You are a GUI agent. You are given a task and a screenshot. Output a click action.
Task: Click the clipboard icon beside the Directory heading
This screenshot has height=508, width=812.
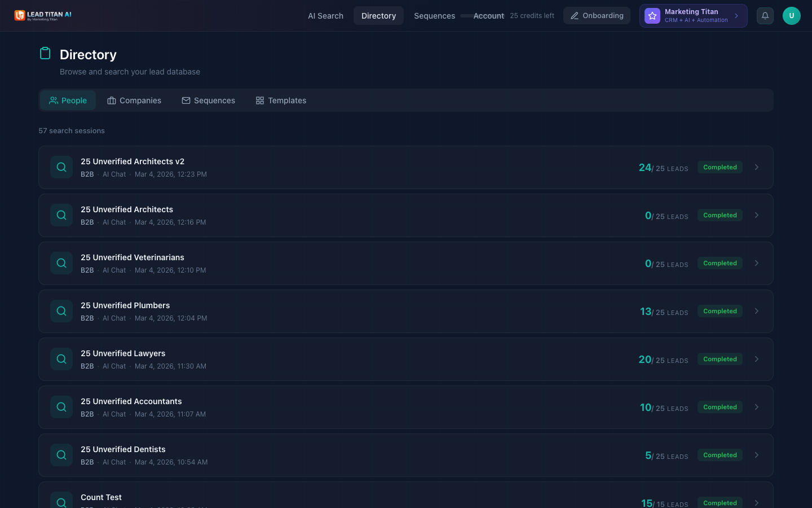point(45,52)
